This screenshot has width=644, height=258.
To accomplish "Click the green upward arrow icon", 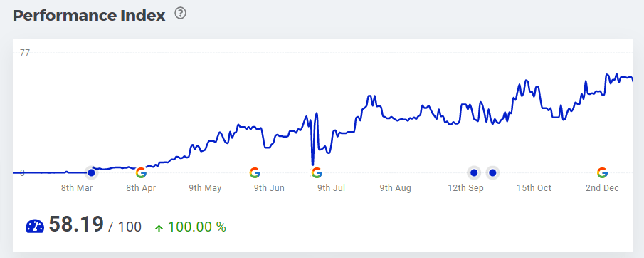I will pyautogui.click(x=159, y=228).
